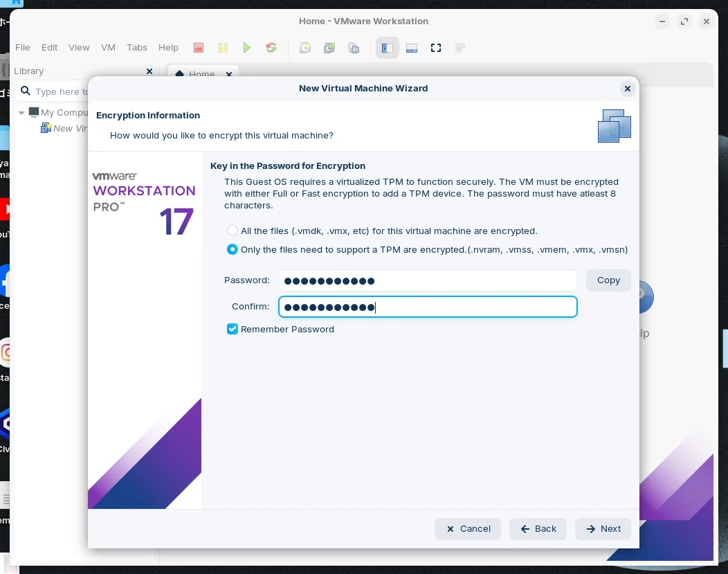Click the search magnifier in Library

[x=26, y=91]
